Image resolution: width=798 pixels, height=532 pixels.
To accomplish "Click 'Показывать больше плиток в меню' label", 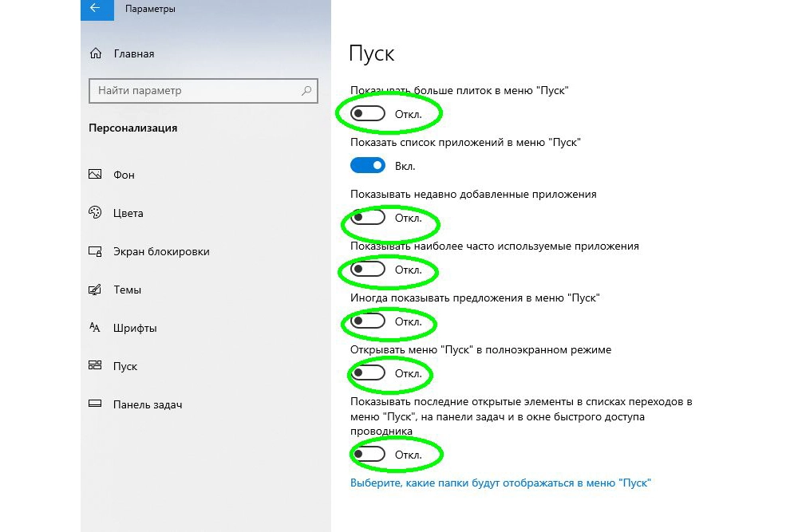I will coord(459,90).
